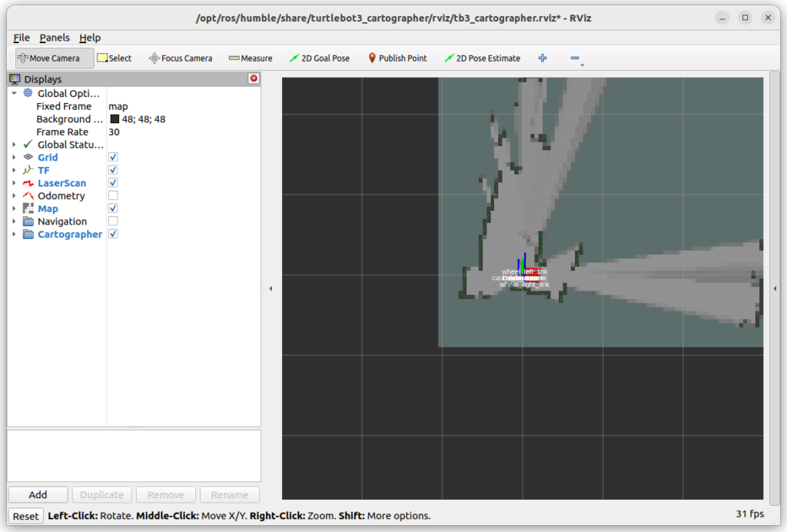Viewport: 787px width, 532px height.
Task: Click the Background color swatch
Action: coord(115,119)
